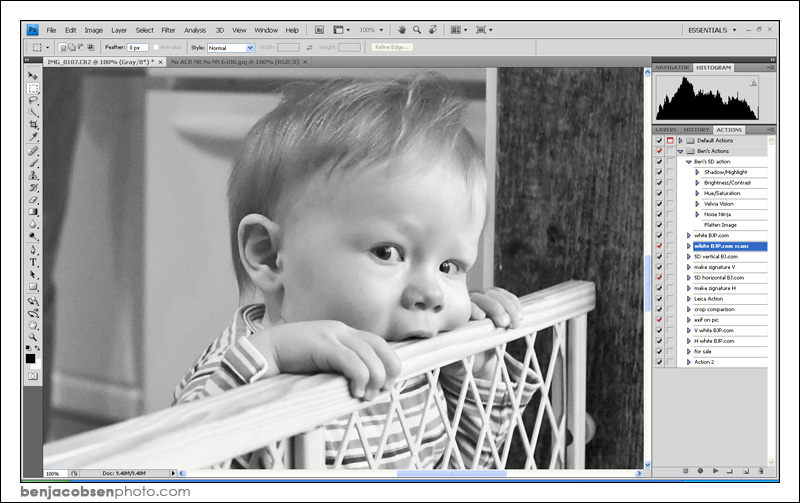Select the 3D Rotate tool
The image size is (800, 503).
click(33, 301)
